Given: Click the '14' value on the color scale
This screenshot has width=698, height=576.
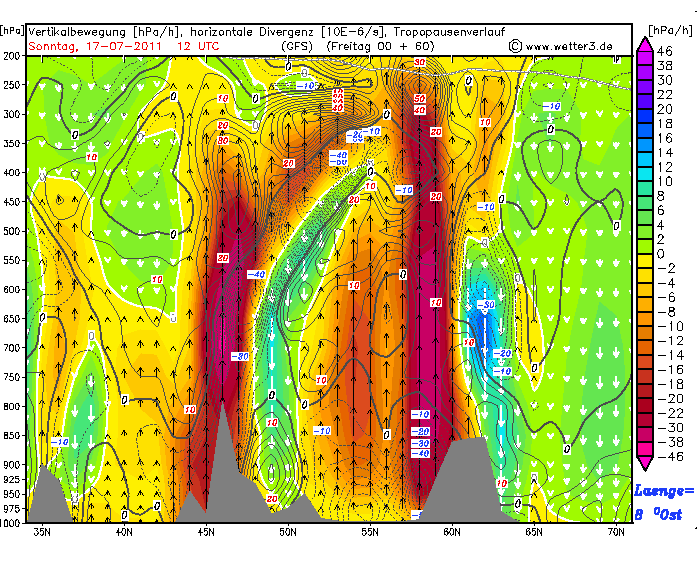Looking at the screenshot, I should pos(665,153).
